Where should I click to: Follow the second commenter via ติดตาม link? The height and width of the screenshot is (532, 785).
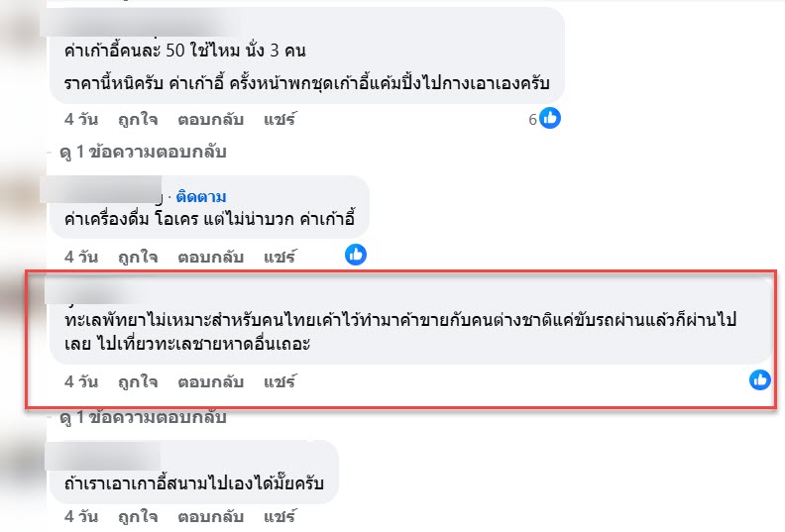pos(201,197)
